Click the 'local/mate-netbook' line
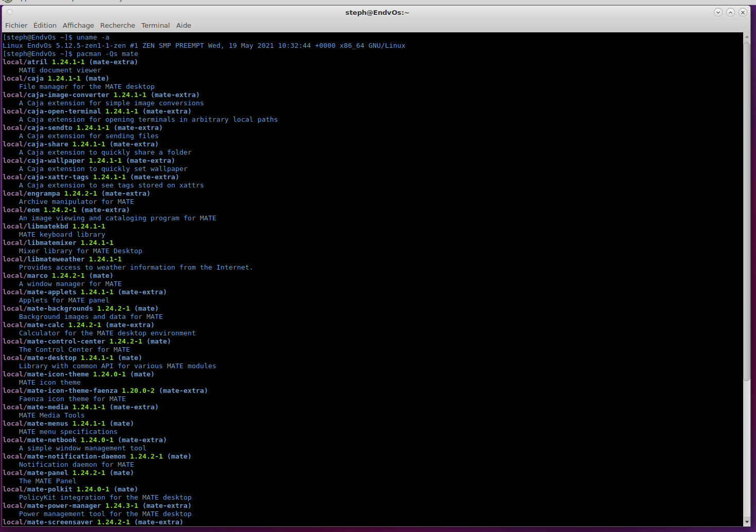756x532 pixels. coord(84,440)
